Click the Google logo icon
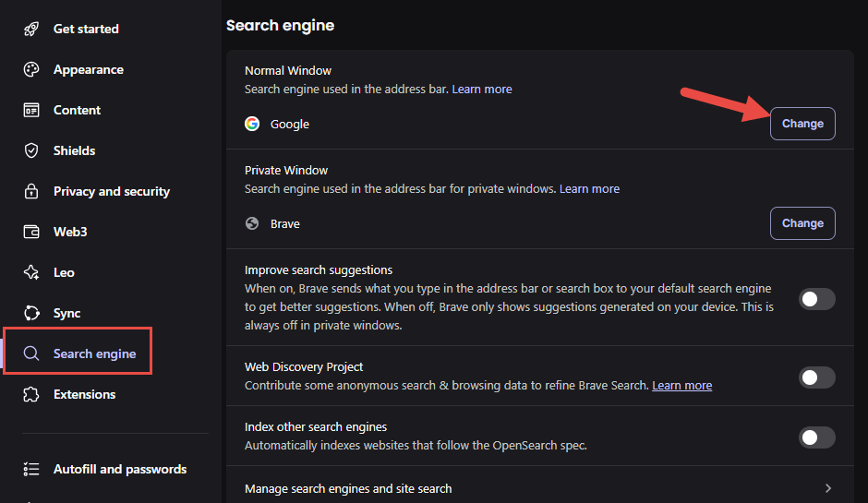Viewport: 868px width, 503px height. pos(252,124)
